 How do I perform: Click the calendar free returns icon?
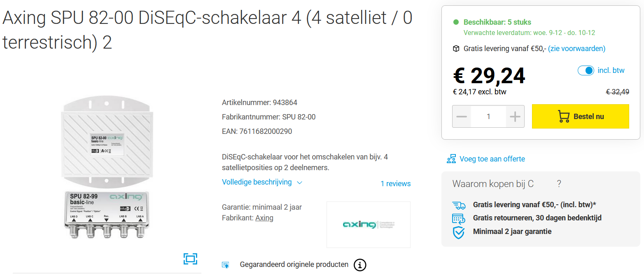[x=458, y=218]
